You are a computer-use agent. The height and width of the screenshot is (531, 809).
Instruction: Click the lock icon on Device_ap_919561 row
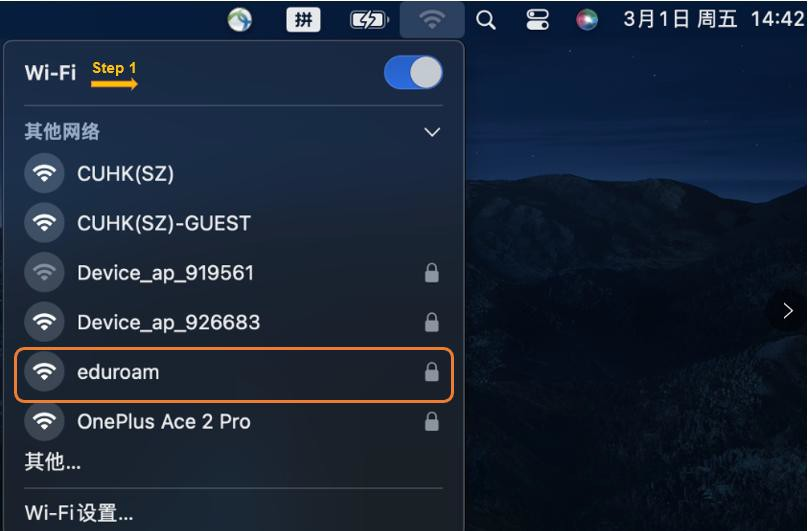432,273
